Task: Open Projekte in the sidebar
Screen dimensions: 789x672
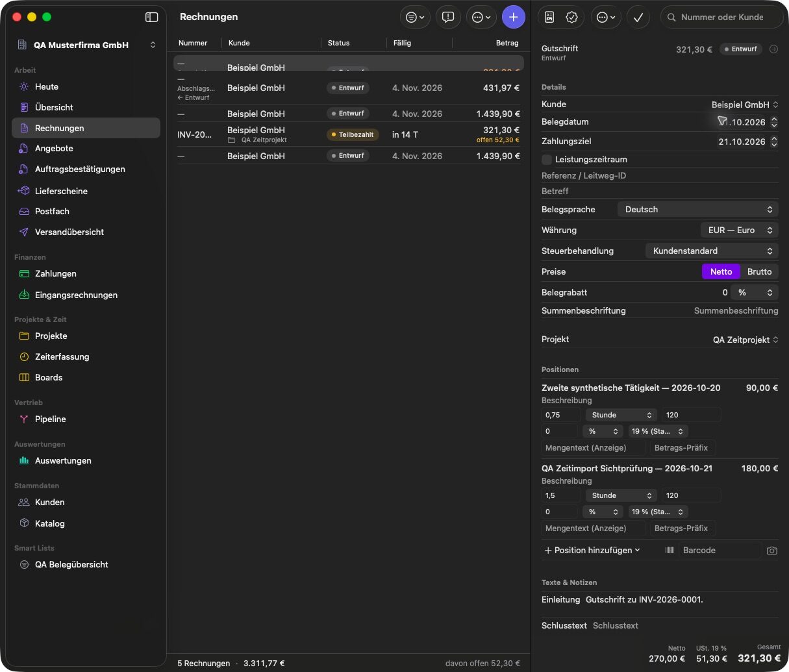Action: pyautogui.click(x=86, y=336)
